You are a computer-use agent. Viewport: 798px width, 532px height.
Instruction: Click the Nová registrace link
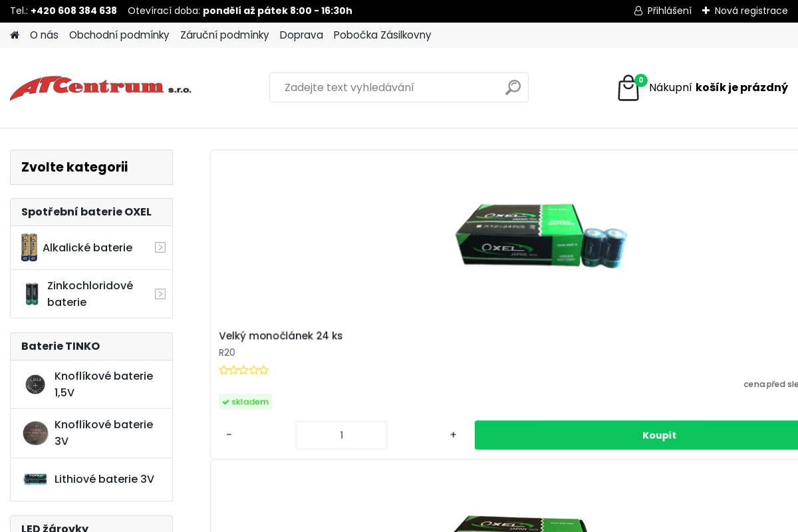745,11
